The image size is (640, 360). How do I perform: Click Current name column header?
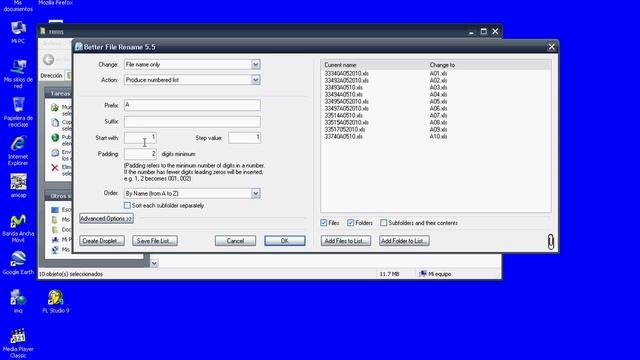[x=340, y=65]
